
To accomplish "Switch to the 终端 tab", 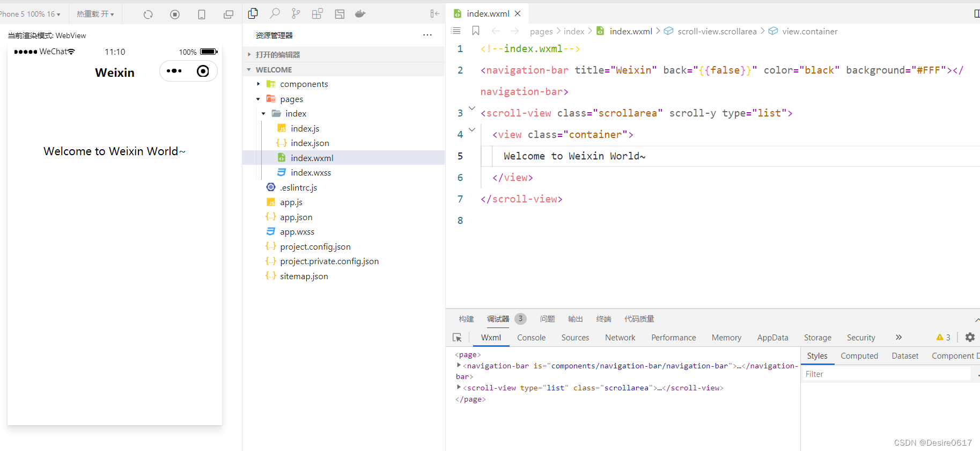I will click(x=603, y=319).
